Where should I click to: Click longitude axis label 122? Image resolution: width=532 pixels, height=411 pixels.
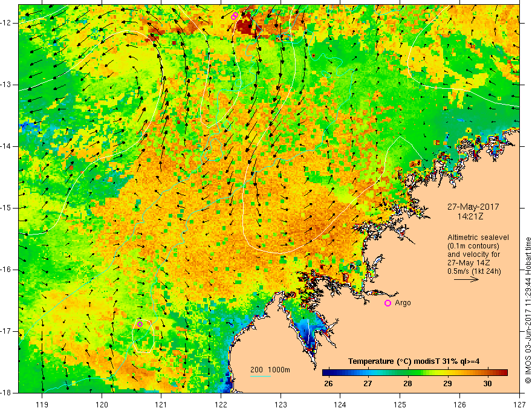point(221,404)
